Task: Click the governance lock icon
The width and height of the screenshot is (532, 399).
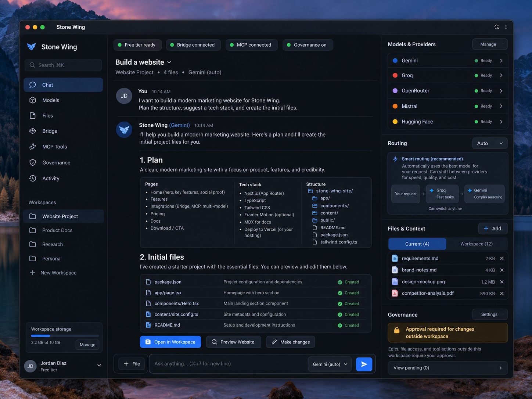Action: pos(397,330)
